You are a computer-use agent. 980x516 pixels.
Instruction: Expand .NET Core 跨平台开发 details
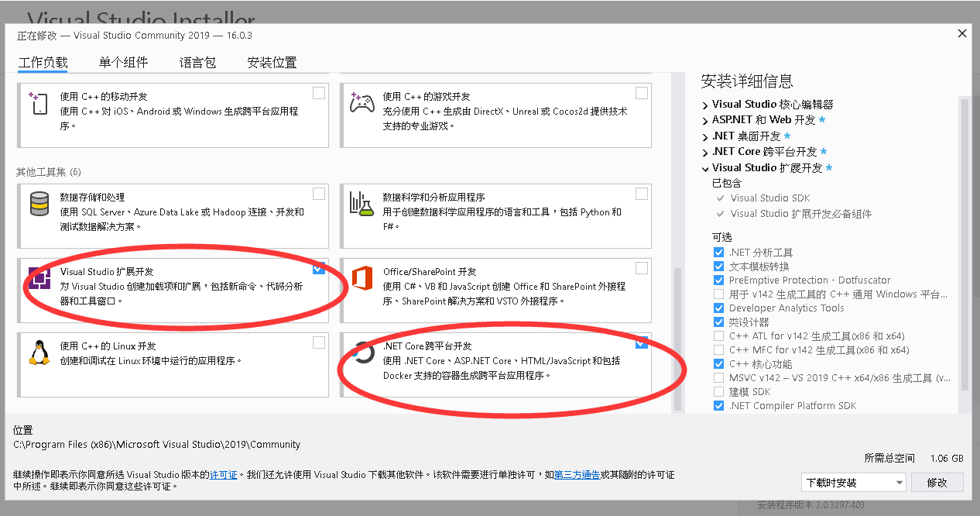(x=705, y=152)
